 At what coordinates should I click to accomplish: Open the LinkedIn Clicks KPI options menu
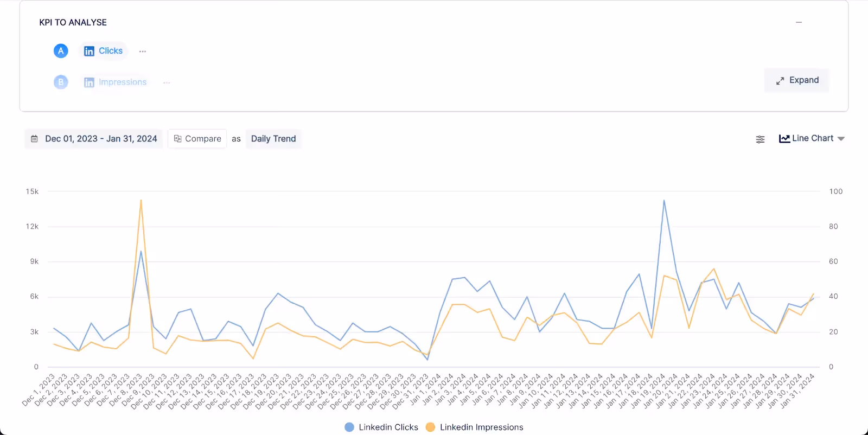142,50
